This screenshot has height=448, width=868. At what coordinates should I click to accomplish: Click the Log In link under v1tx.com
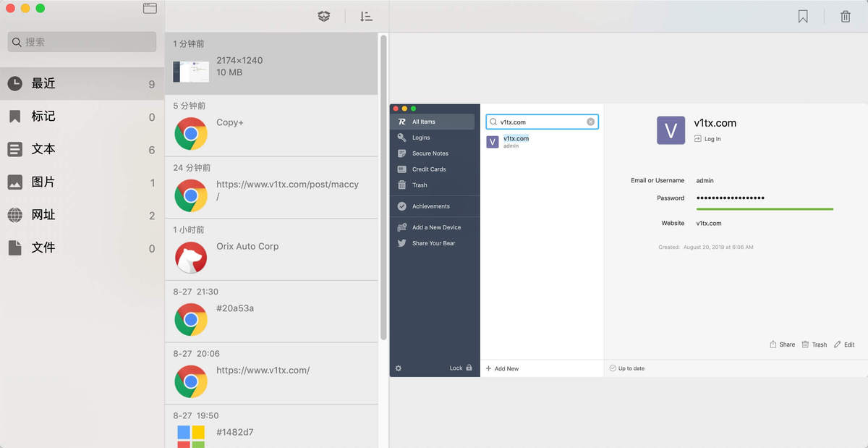tap(707, 139)
